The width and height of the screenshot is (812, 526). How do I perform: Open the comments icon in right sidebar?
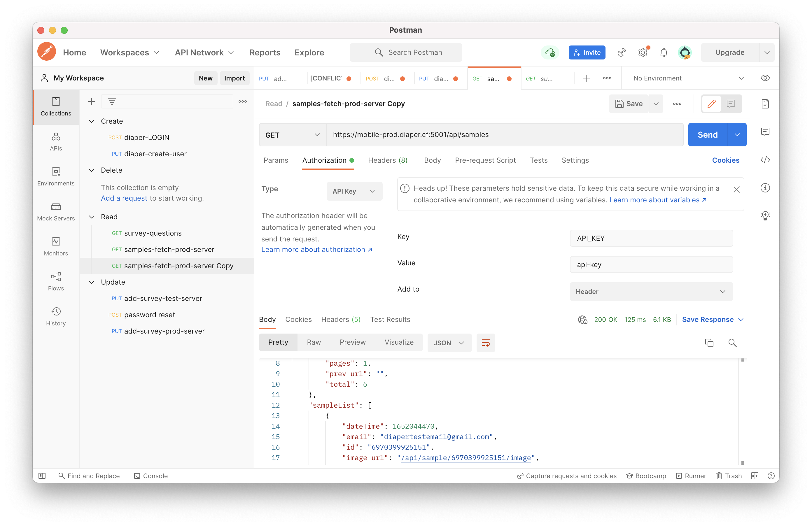coord(765,132)
